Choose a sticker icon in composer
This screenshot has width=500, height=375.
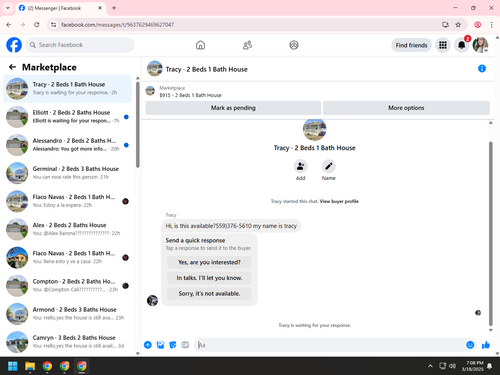[x=173, y=345]
